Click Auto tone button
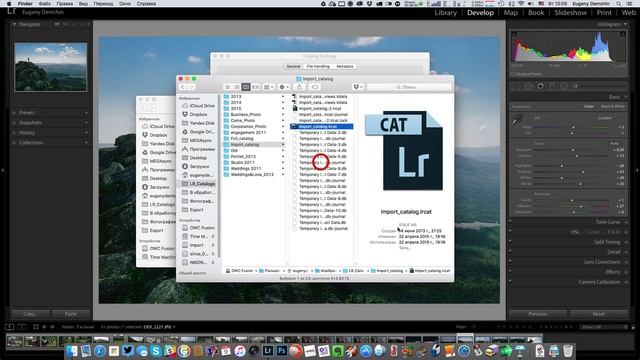The width and height of the screenshot is (640, 360). 614,144
